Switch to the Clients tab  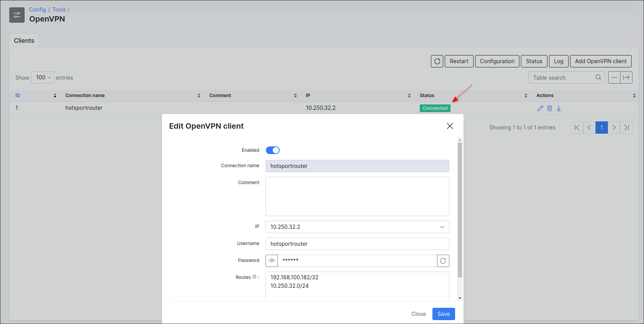pos(24,40)
